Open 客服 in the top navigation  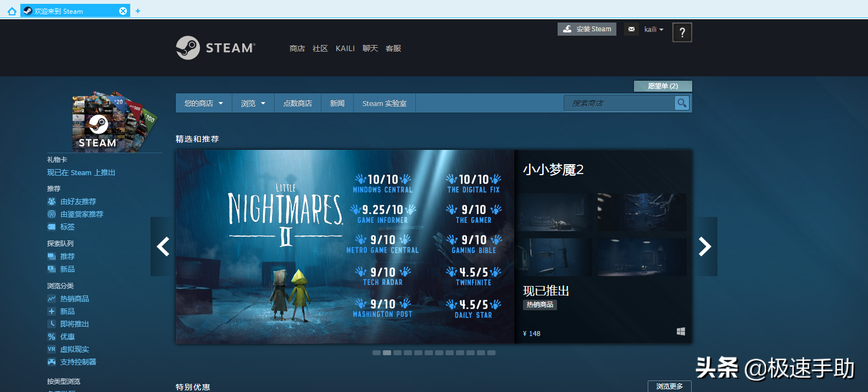point(393,48)
